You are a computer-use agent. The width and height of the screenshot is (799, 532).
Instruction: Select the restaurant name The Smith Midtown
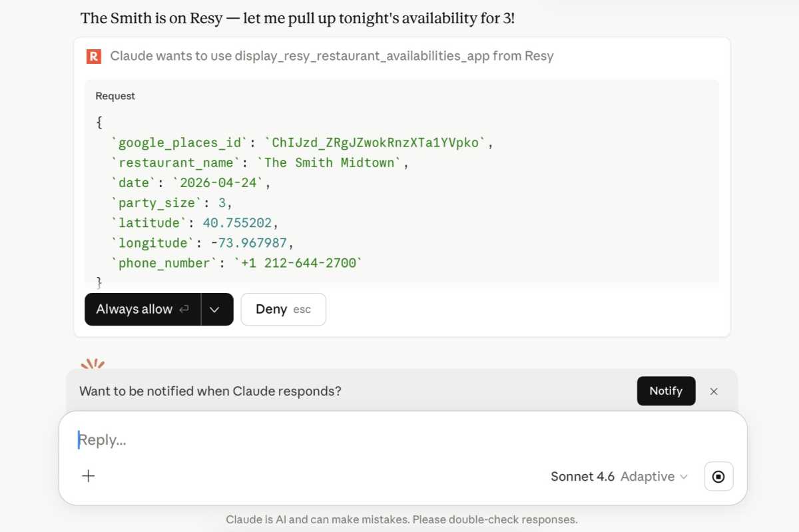pyautogui.click(x=332, y=162)
